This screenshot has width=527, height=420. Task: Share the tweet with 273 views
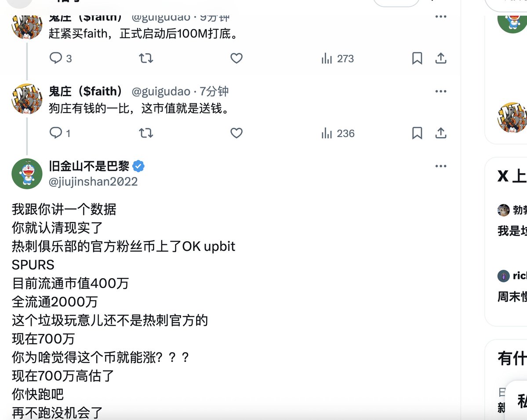coord(440,58)
